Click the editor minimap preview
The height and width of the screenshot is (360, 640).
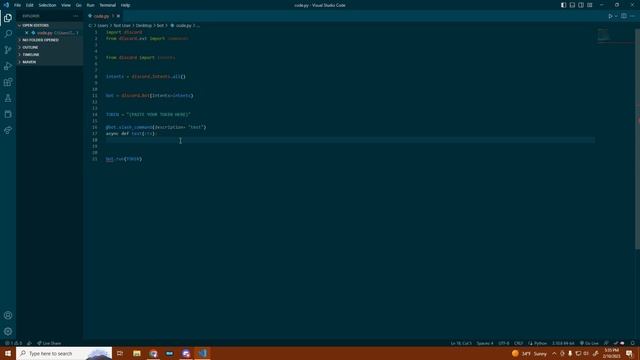[603, 35]
